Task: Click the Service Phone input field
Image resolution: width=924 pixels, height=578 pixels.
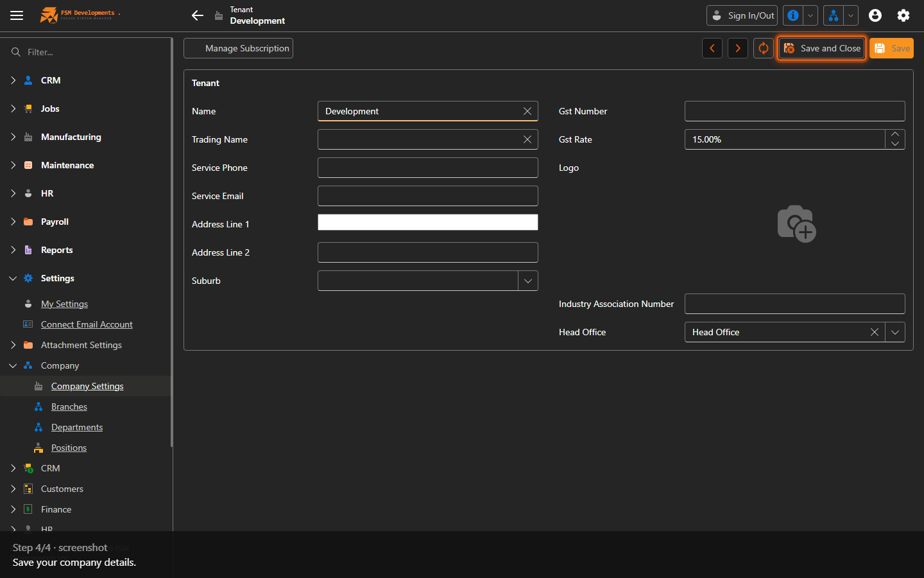Action: coord(428,168)
